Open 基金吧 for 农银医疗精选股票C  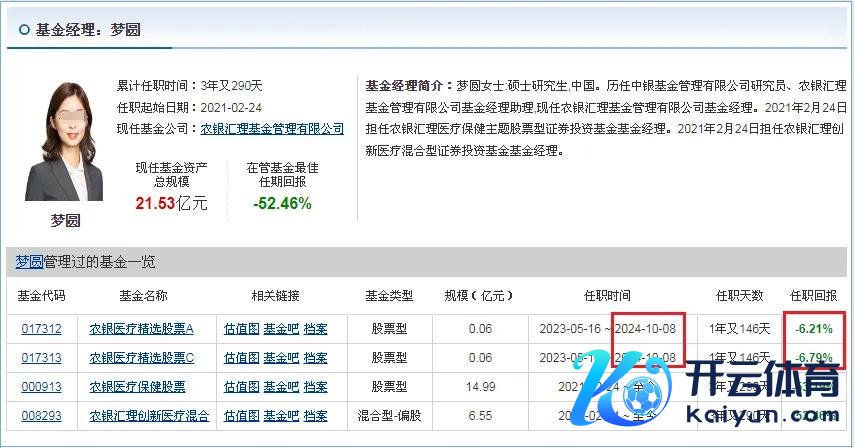[x=281, y=357]
